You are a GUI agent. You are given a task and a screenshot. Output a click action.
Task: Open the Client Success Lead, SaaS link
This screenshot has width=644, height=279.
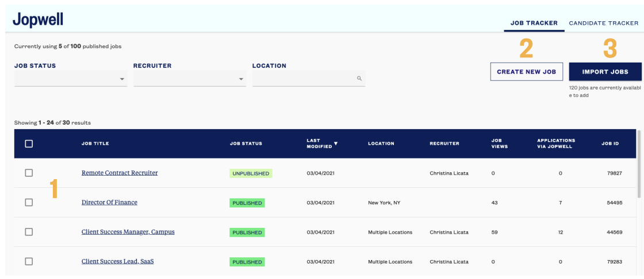pyautogui.click(x=117, y=261)
